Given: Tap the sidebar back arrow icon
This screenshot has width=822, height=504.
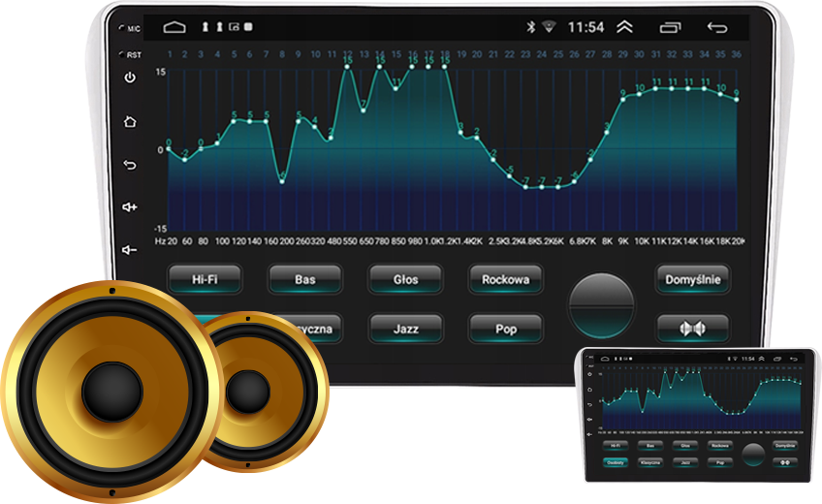Looking at the screenshot, I should [x=130, y=165].
